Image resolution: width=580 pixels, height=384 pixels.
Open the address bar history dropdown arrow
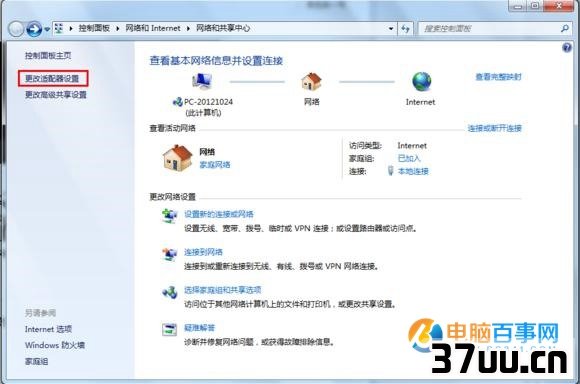391,28
